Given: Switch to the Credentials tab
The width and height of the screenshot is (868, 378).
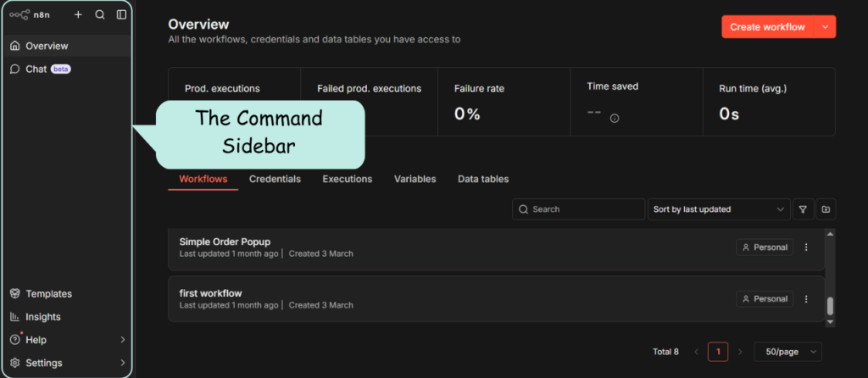Looking at the screenshot, I should click(275, 179).
